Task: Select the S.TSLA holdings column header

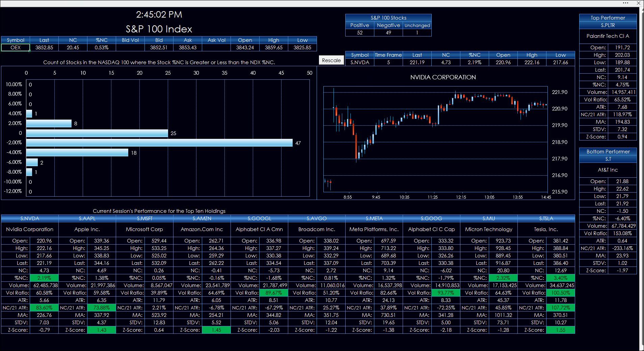Action: point(546,219)
